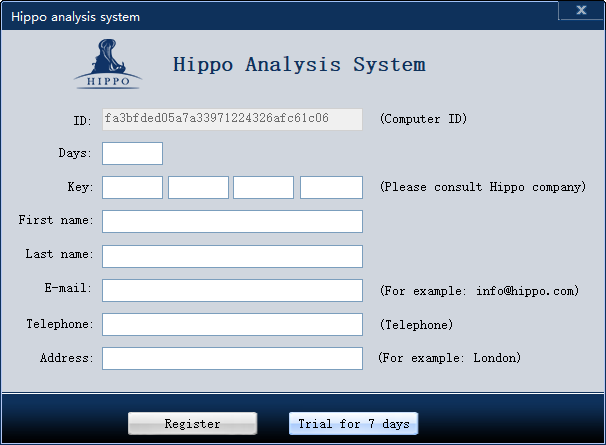
Task: Click into the Telephone input field
Action: 232,324
